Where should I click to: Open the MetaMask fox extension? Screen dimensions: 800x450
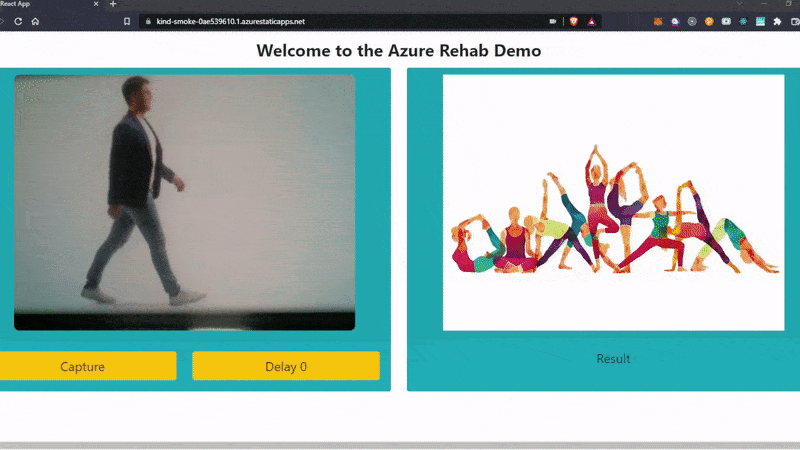pyautogui.click(x=658, y=21)
